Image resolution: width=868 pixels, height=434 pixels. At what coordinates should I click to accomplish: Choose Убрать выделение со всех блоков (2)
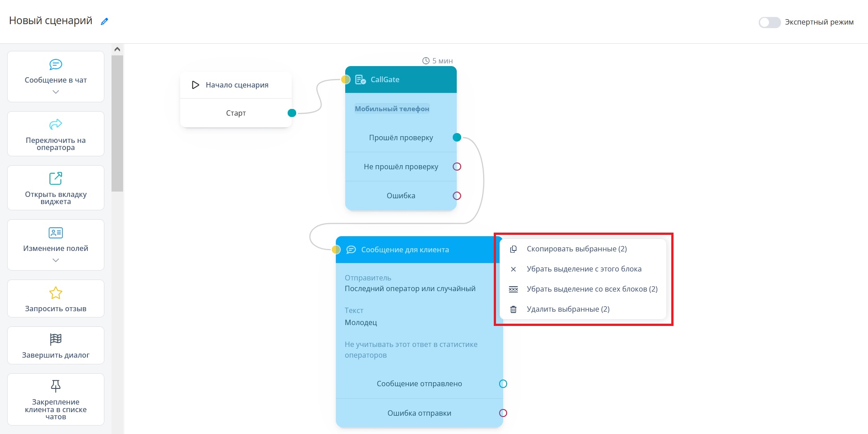[x=583, y=289]
